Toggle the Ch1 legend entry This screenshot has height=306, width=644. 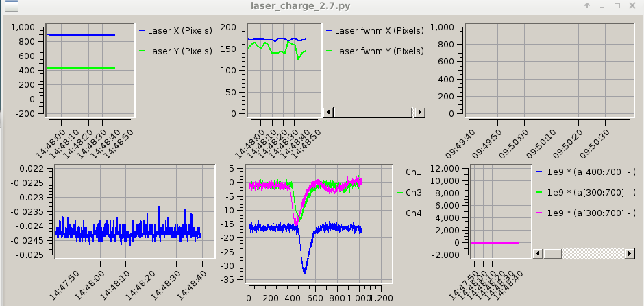point(408,172)
